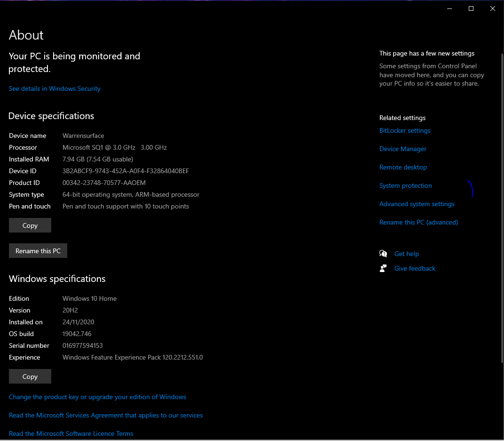Open Rename this PC (advanced) link
The image size is (504, 441).
418,222
